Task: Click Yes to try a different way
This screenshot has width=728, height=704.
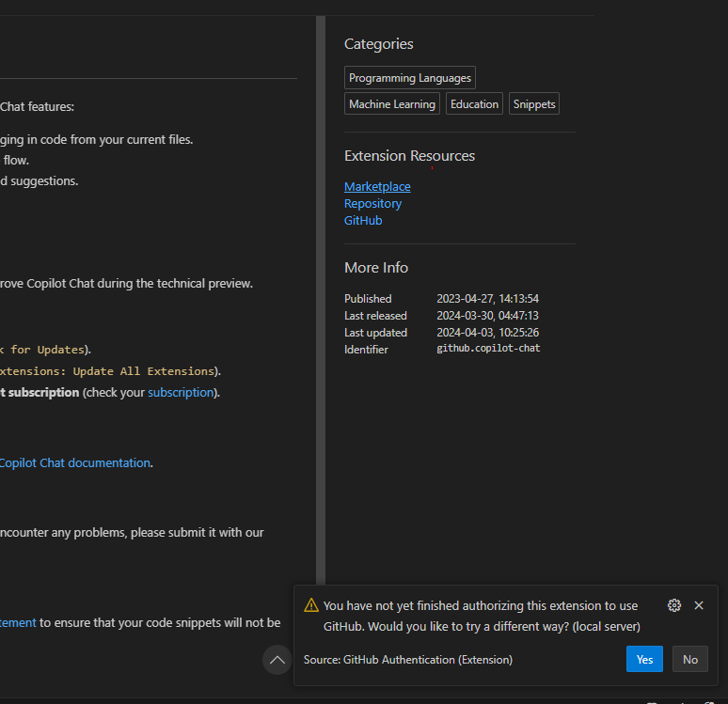Action: (x=644, y=659)
